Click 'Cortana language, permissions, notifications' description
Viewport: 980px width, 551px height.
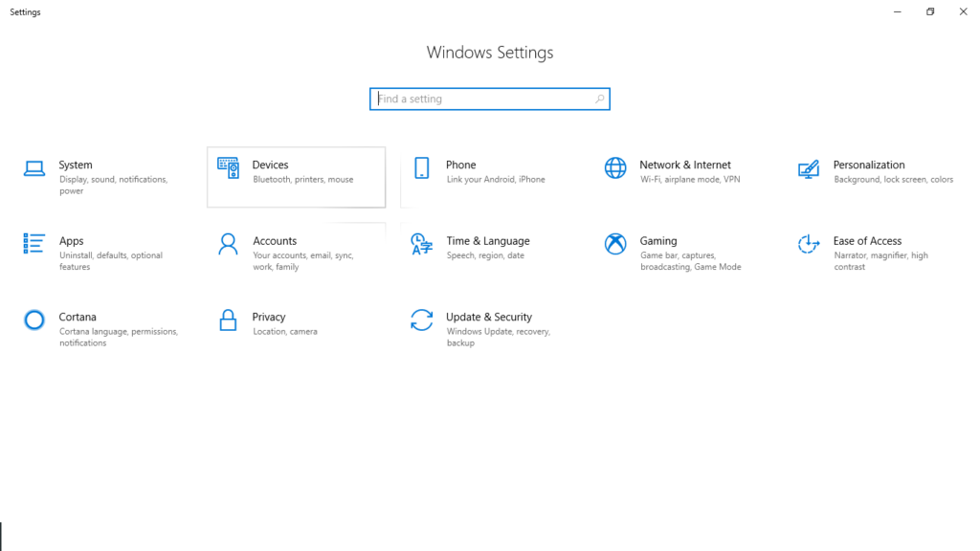(x=119, y=338)
